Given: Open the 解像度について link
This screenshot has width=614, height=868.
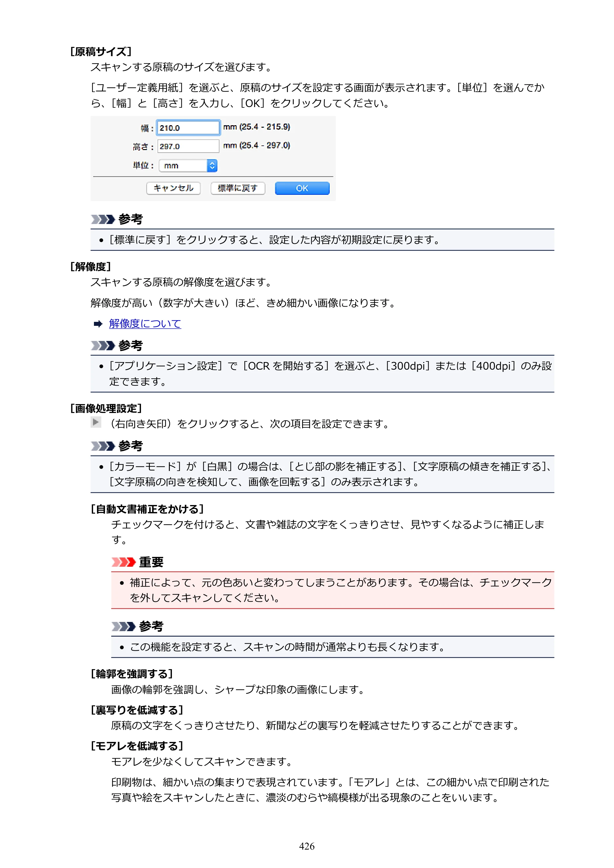Looking at the screenshot, I should coord(145,323).
